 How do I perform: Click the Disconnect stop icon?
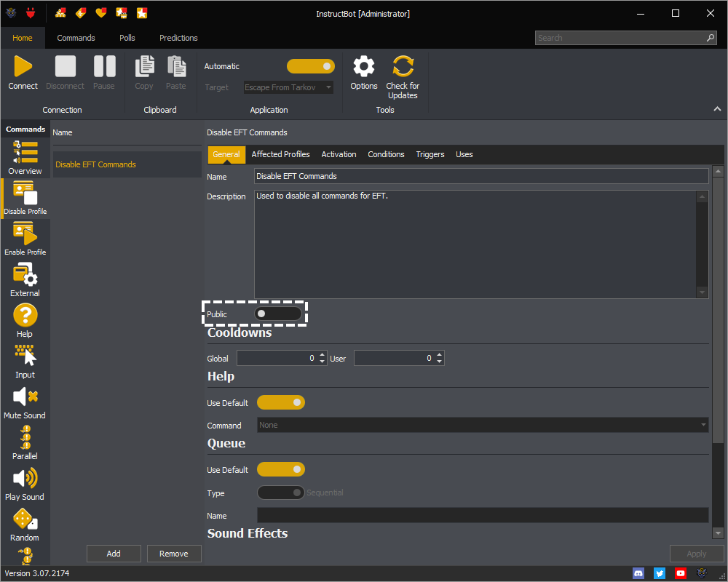[x=66, y=66]
